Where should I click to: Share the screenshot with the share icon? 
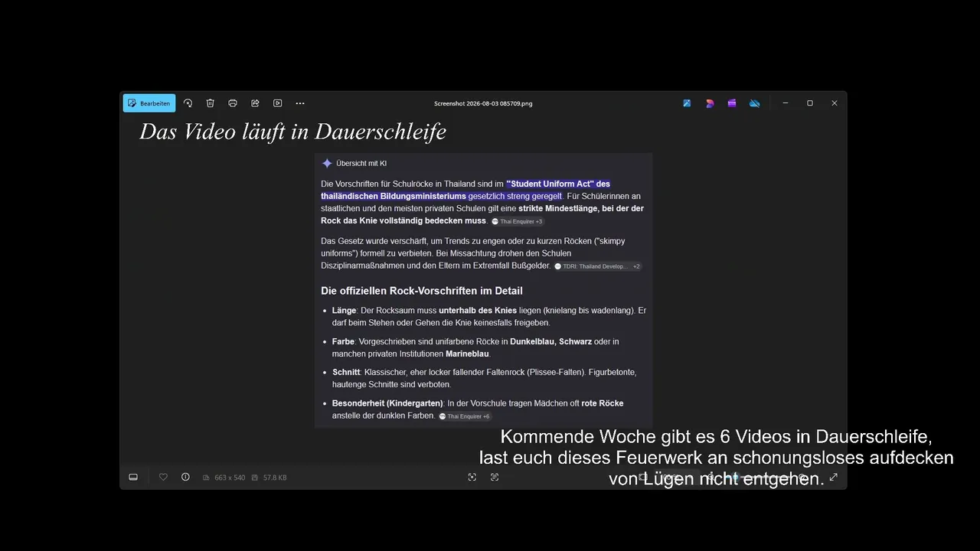coord(255,103)
